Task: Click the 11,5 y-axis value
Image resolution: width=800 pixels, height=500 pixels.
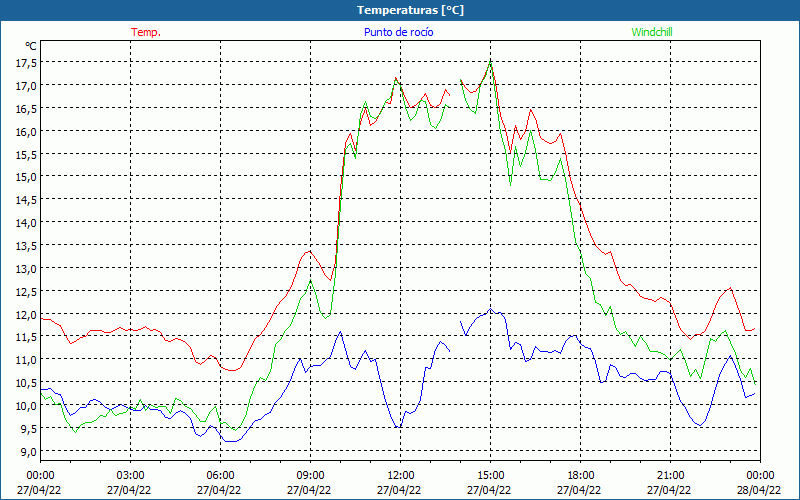Action: (x=27, y=337)
